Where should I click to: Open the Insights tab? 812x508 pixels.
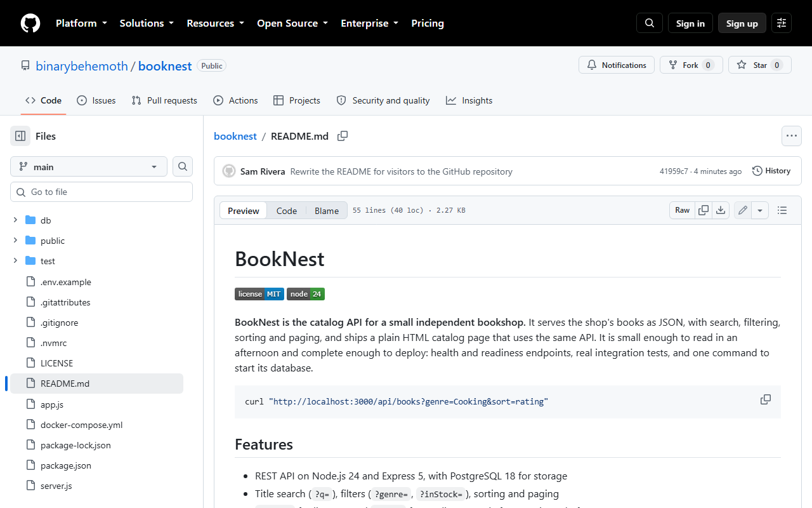coord(469,100)
